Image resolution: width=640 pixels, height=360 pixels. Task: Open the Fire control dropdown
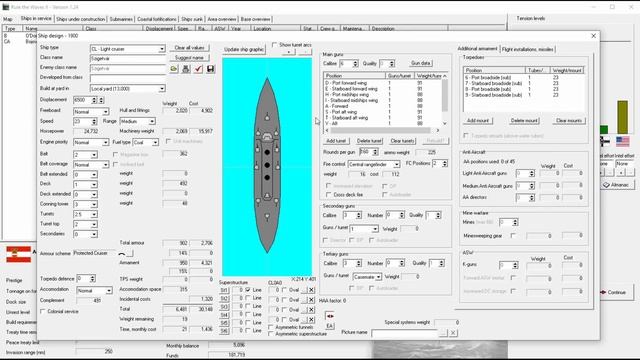pyautogui.click(x=396, y=164)
